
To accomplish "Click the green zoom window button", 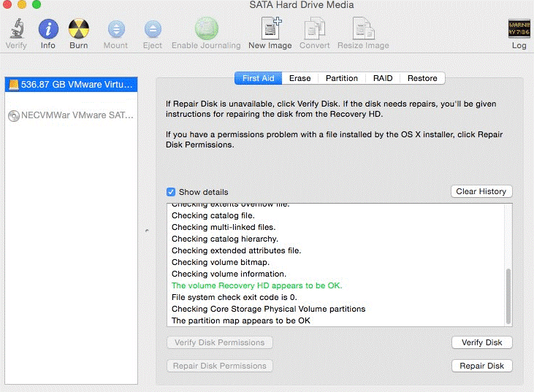I will [37, 4].
